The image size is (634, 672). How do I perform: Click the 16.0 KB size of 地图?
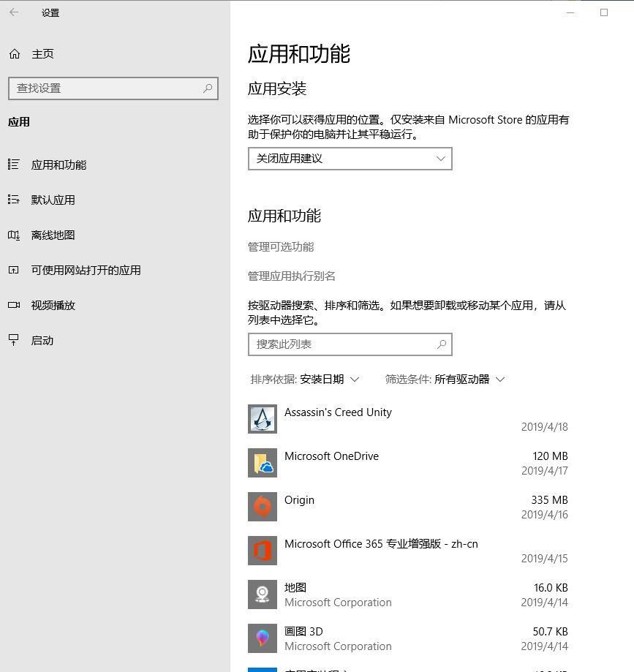(x=551, y=588)
